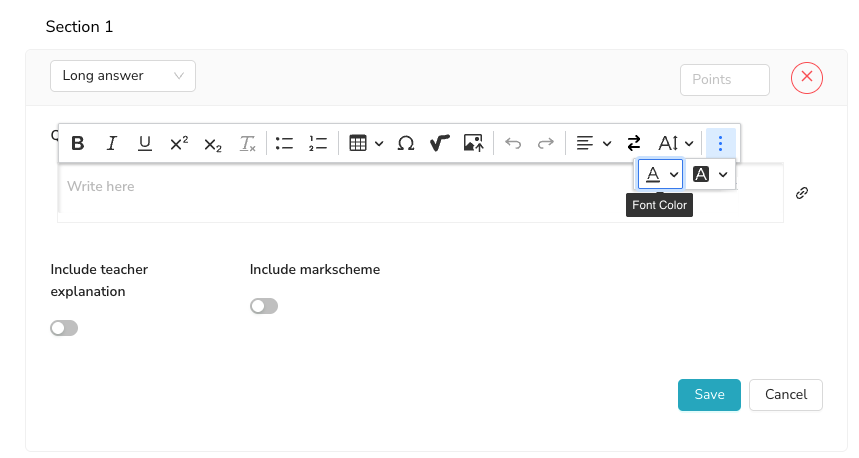This screenshot has height=458, width=859.
Task: Open the special characters Omega tool
Action: point(406,143)
